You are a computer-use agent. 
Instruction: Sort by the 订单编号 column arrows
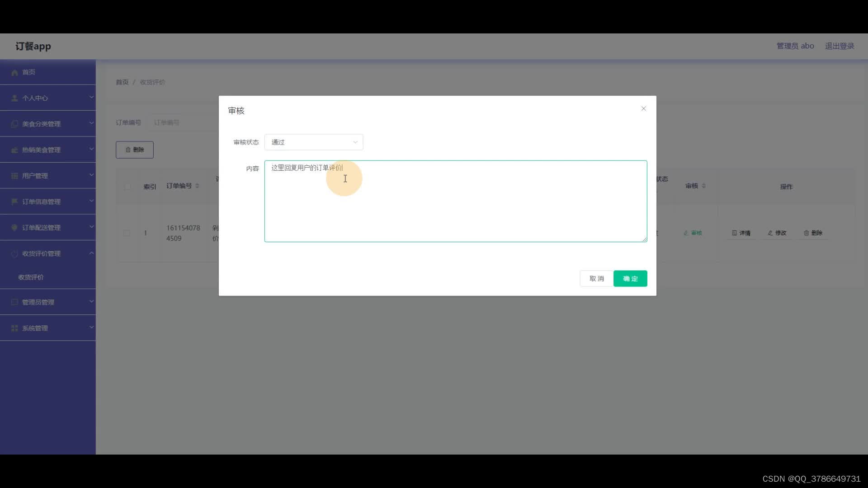(x=197, y=186)
